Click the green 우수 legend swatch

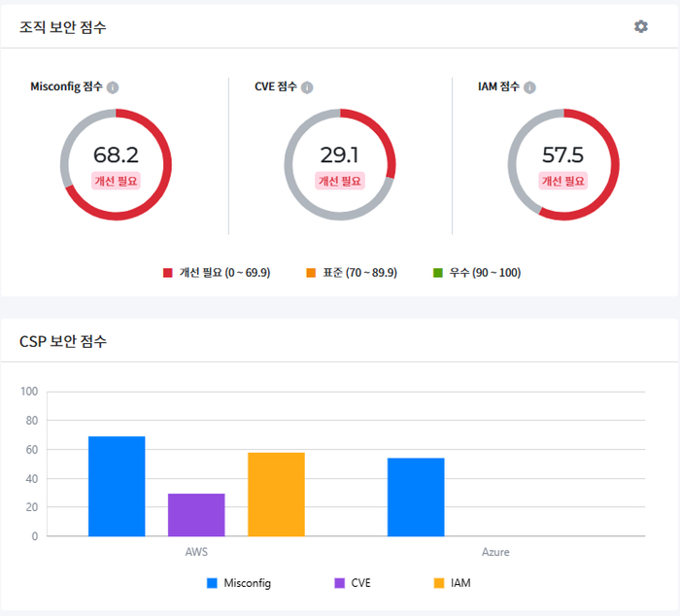[438, 273]
